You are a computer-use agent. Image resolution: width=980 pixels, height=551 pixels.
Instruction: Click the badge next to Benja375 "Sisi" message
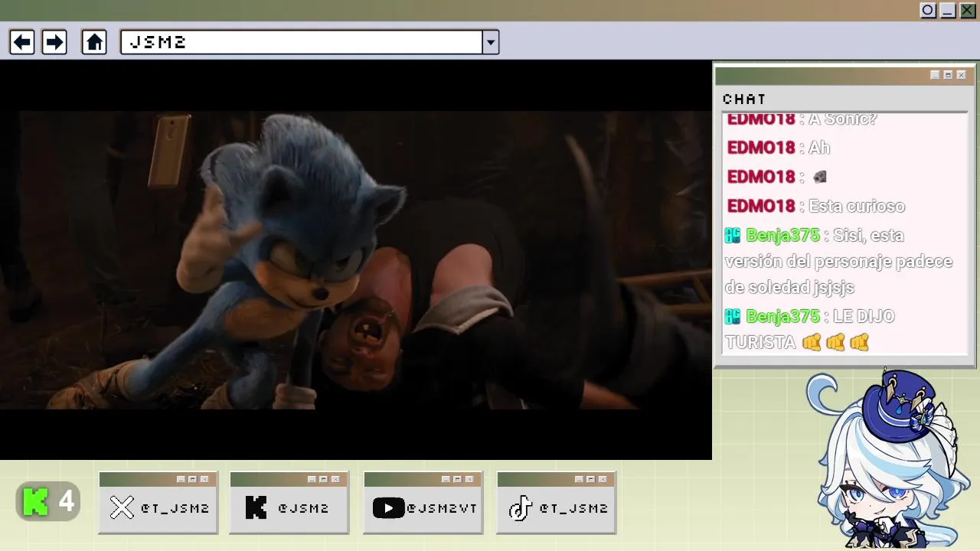coord(733,235)
